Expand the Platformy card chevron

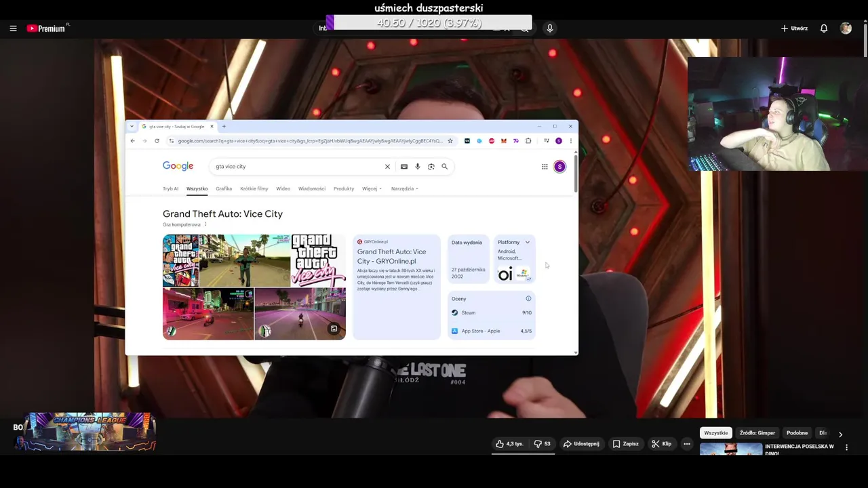527,242
